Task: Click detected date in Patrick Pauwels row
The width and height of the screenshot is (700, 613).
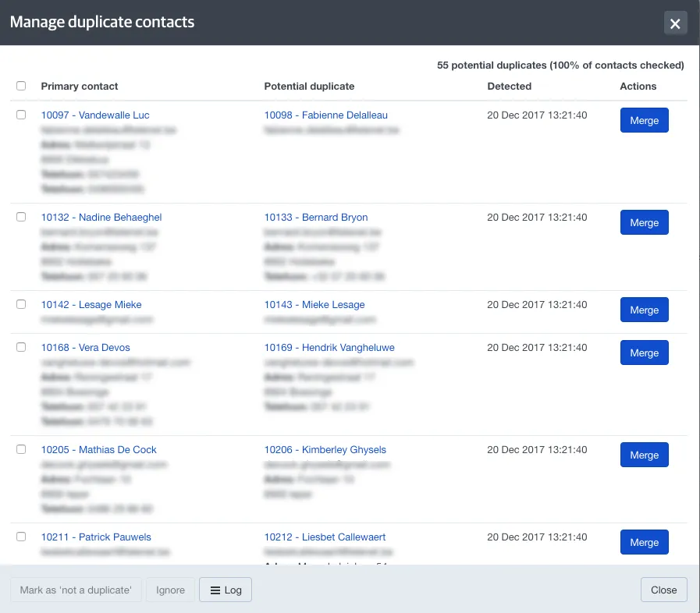Action: click(x=537, y=537)
